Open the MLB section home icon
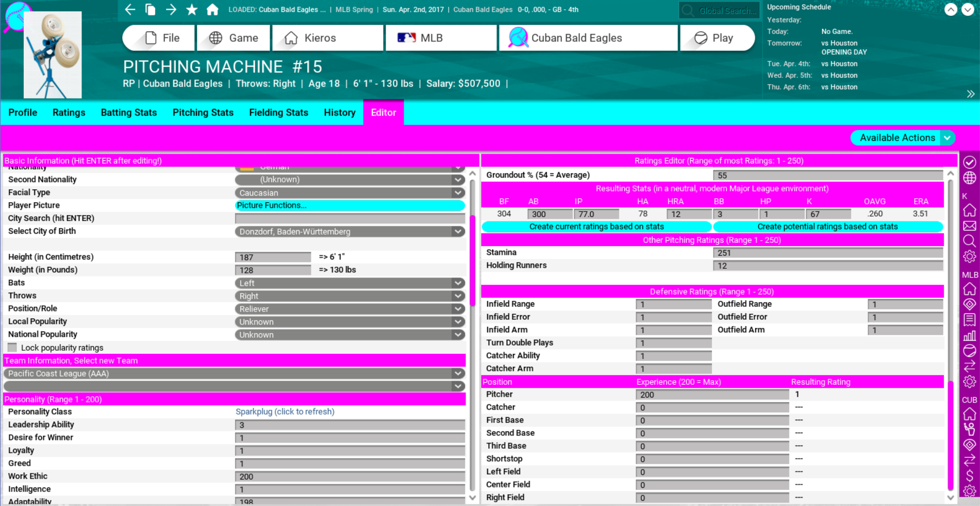The width and height of the screenshot is (980, 506). pos(970,289)
